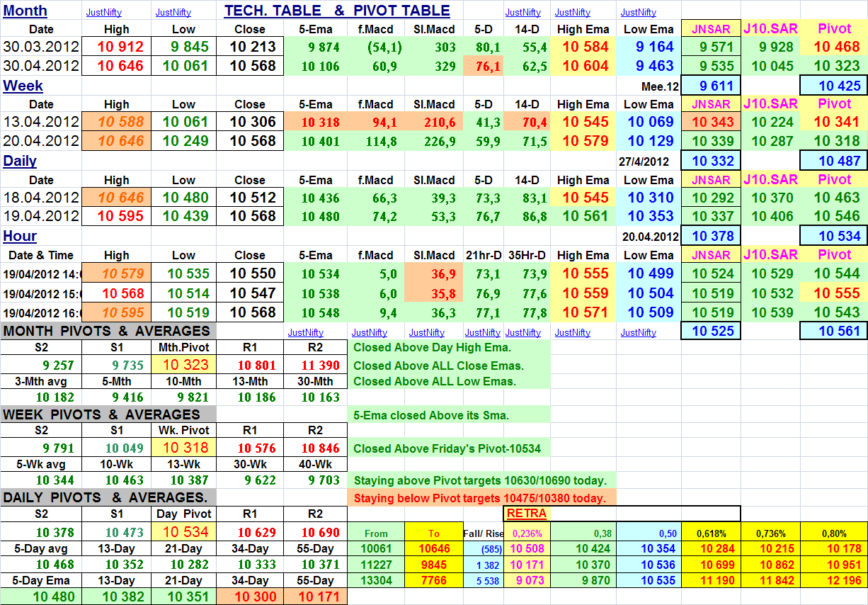Select "5-Ema closed Above its Sma." note

tap(430, 416)
